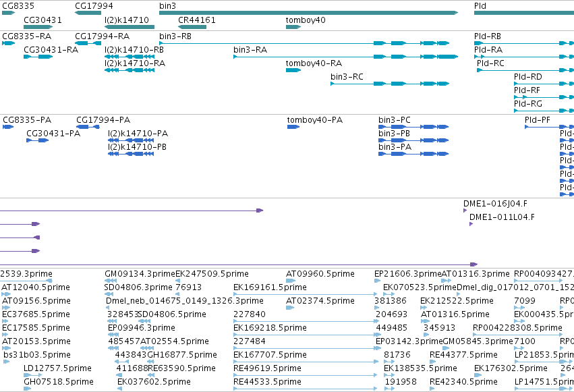Select the bin3-RA transcript label
574x392 pixels.
(x=250, y=50)
